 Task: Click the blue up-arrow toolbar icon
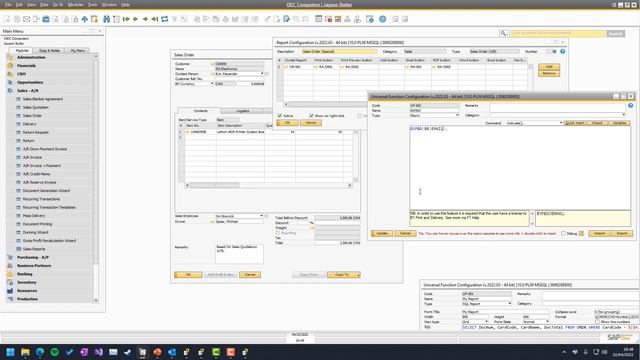(84, 19)
